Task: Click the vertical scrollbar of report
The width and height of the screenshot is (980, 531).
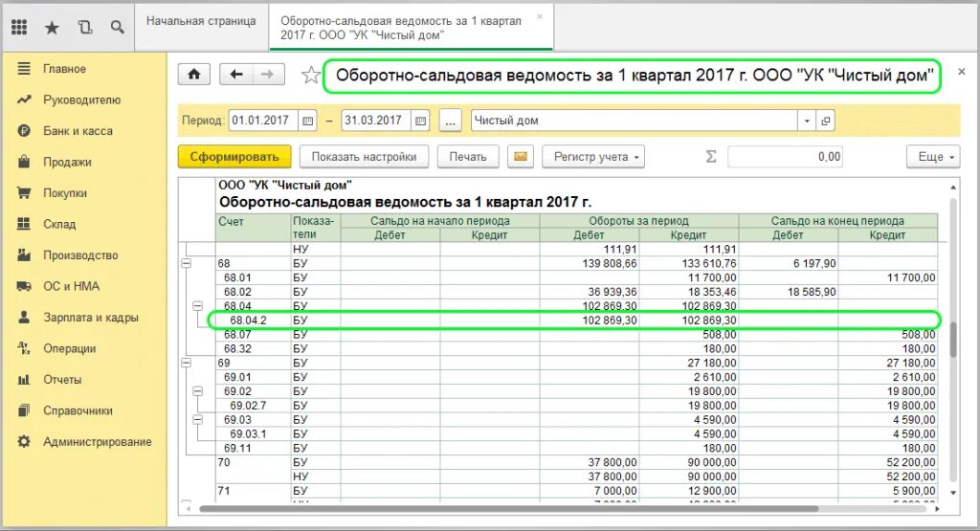Action: pos(953,340)
